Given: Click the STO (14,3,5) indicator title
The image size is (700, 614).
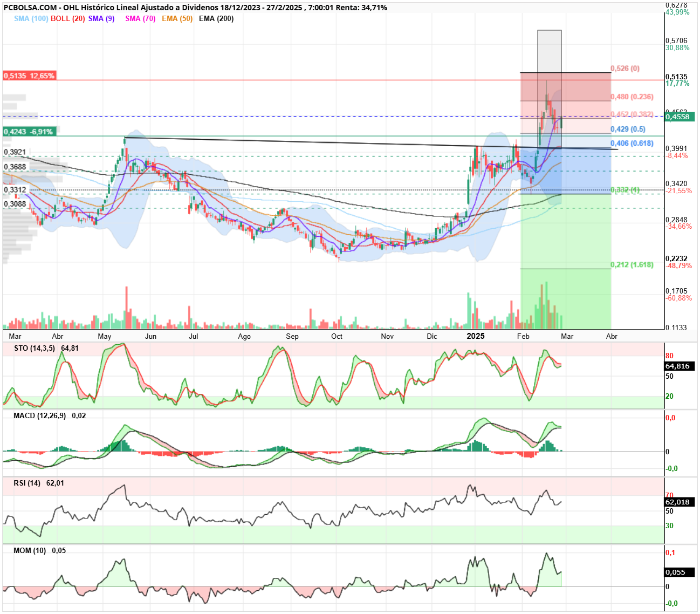Looking at the screenshot, I should [35, 348].
